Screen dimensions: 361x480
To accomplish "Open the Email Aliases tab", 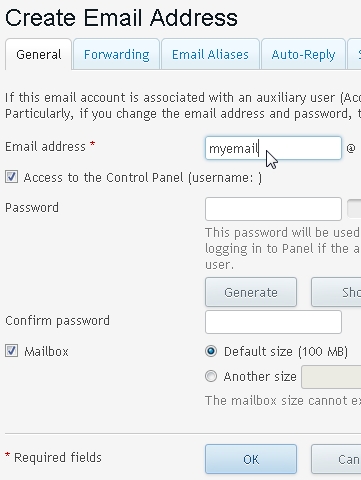I will pyautogui.click(x=210, y=54).
